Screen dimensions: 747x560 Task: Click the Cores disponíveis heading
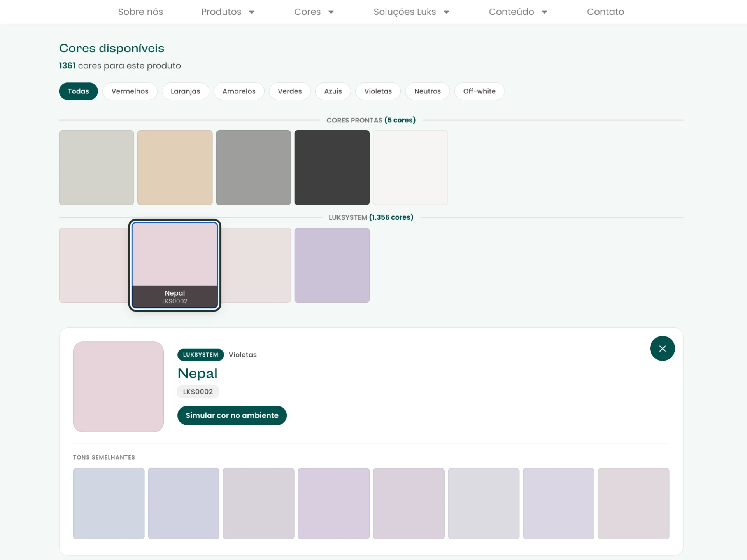pyautogui.click(x=112, y=48)
